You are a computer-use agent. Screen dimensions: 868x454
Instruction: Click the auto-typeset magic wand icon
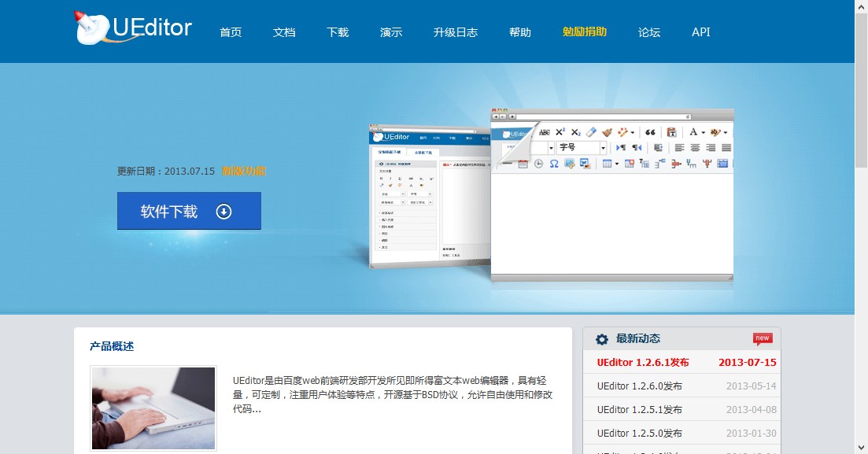click(623, 132)
